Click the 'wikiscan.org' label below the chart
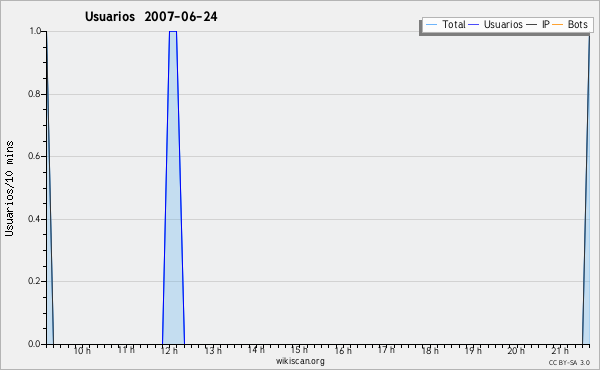The height and width of the screenshot is (370, 600). pyautogui.click(x=300, y=361)
